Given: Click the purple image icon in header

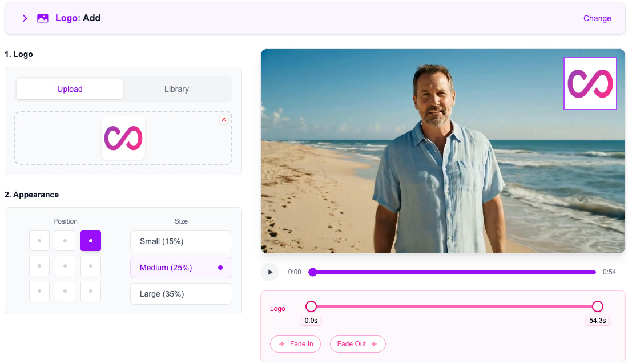Looking at the screenshot, I should (43, 18).
